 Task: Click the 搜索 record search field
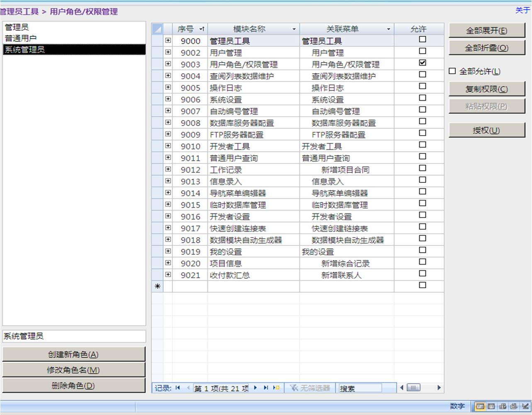360,388
